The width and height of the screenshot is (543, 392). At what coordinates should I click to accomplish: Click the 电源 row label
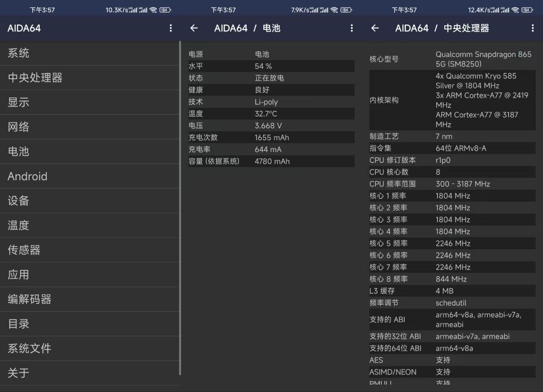tap(196, 54)
